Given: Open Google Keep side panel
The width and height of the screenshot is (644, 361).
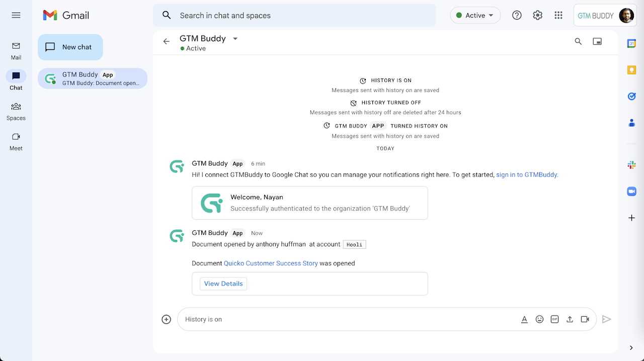Looking at the screenshot, I should (x=631, y=70).
